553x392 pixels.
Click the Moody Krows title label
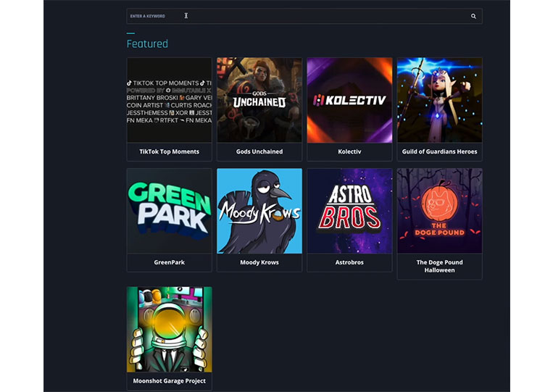point(259,262)
